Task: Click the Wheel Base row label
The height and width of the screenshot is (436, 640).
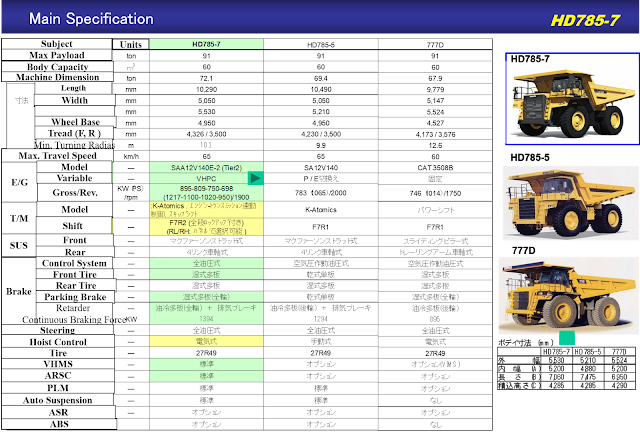Action: [76, 122]
